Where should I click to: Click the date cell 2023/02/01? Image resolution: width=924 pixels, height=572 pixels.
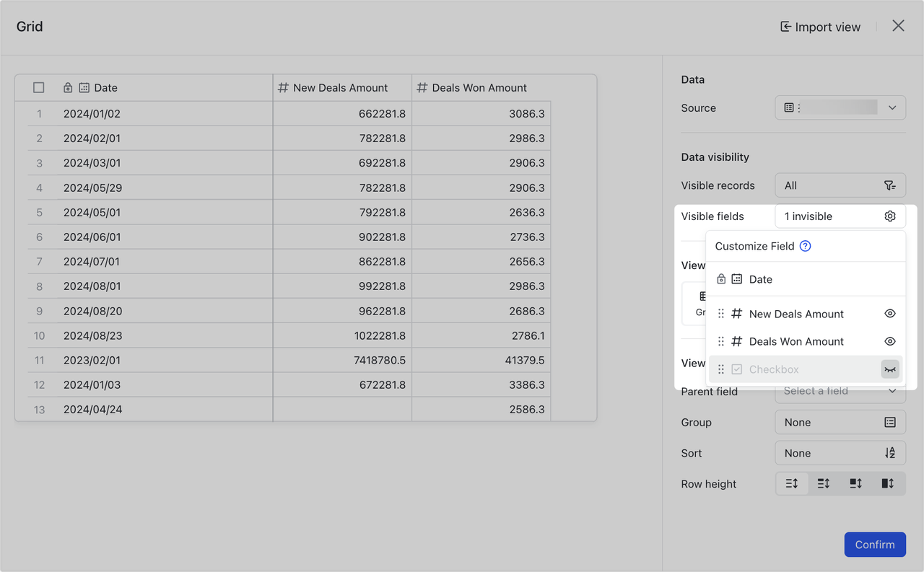click(165, 360)
